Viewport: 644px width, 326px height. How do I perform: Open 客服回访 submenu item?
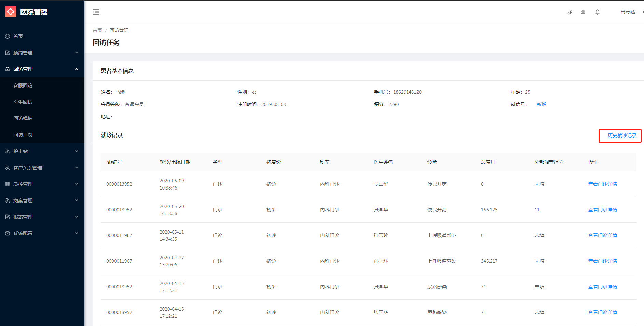click(x=23, y=86)
